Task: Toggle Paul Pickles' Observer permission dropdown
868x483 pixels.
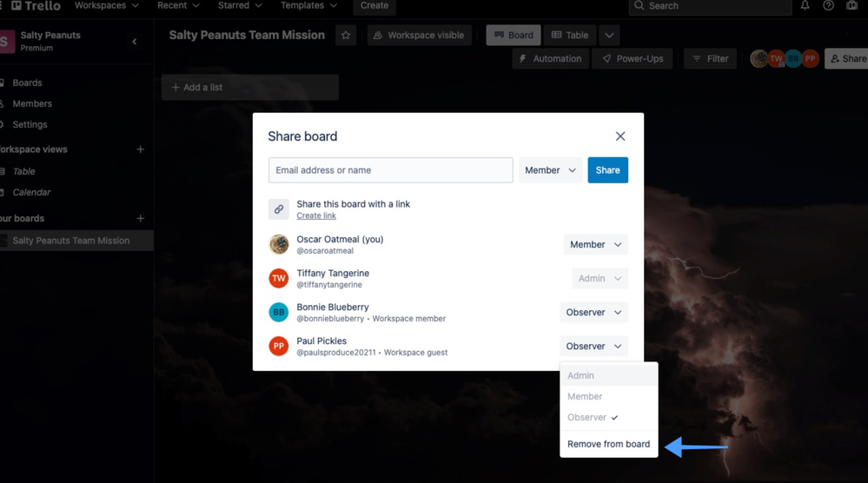Action: (593, 346)
